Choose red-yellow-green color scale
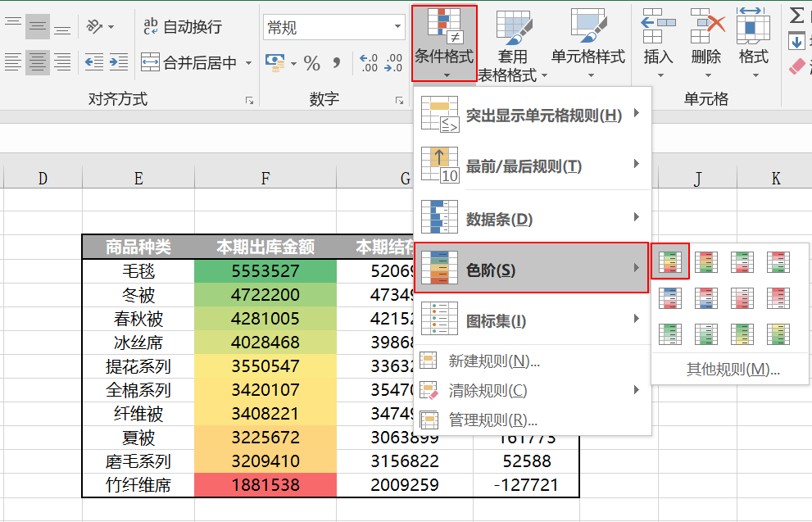This screenshot has width=812, height=522. [706, 261]
